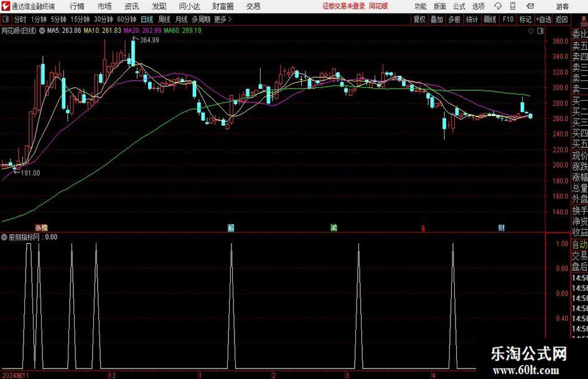Toggle the left panel icon beside 分时
Viewport: 588px width, 379px height.
[x=6, y=19]
